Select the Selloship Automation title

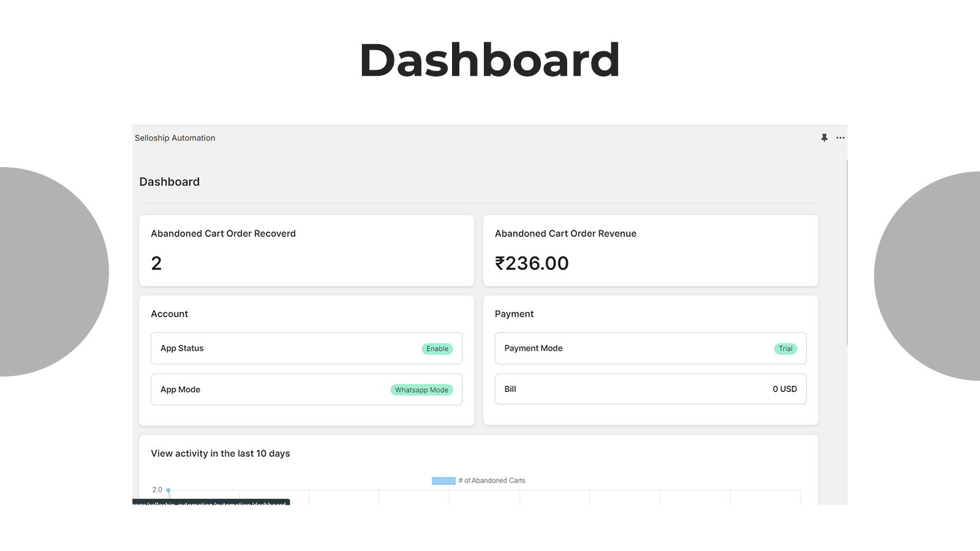pos(175,138)
